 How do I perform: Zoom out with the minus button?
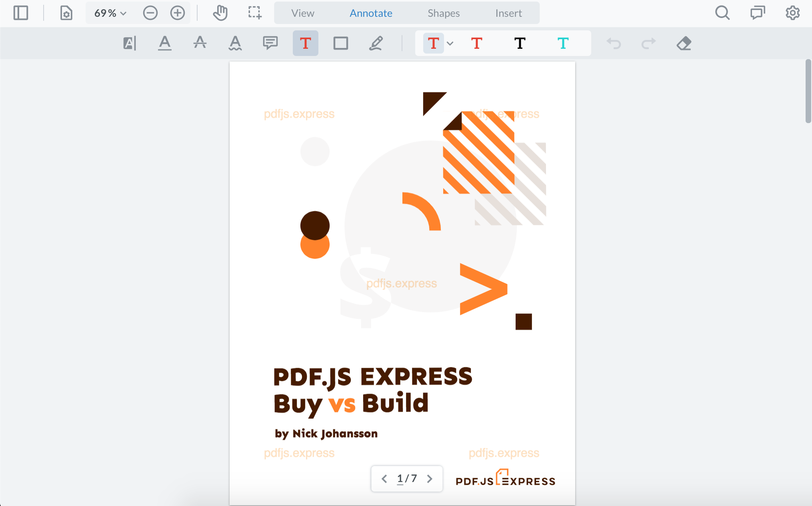150,13
